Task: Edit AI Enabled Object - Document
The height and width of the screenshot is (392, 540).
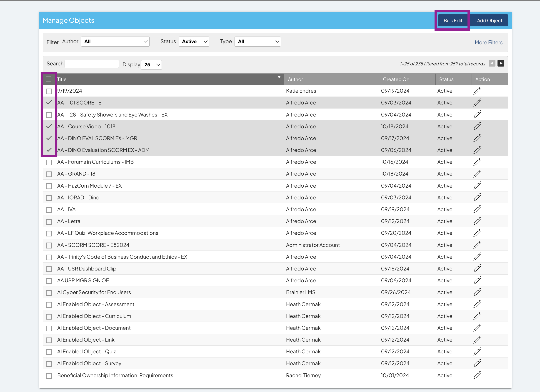Action: pyautogui.click(x=477, y=328)
